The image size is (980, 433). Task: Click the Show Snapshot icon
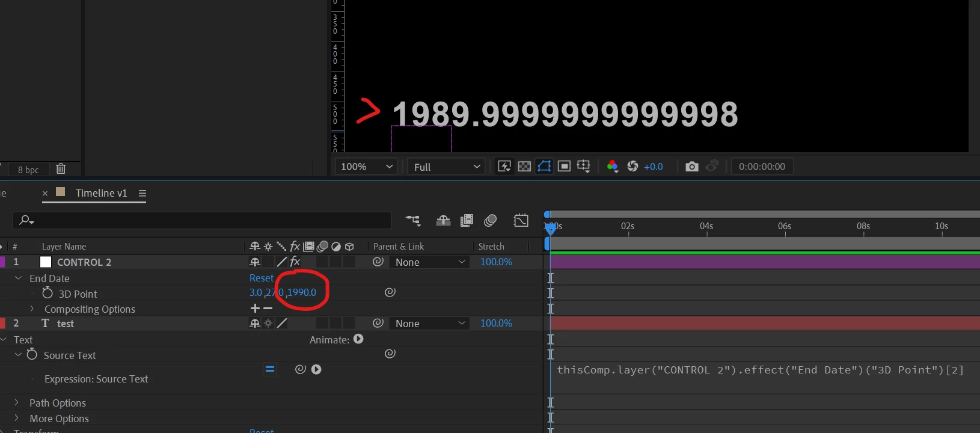(x=712, y=166)
